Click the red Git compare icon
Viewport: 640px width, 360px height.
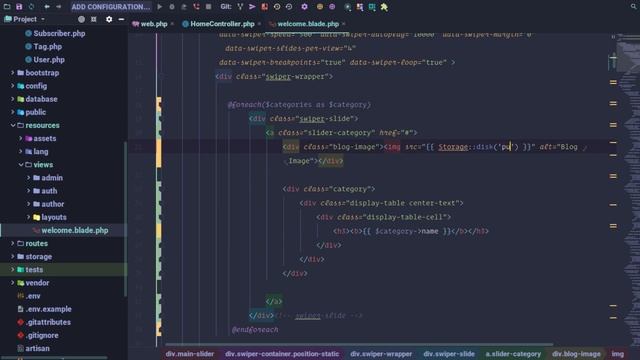(264, 7)
